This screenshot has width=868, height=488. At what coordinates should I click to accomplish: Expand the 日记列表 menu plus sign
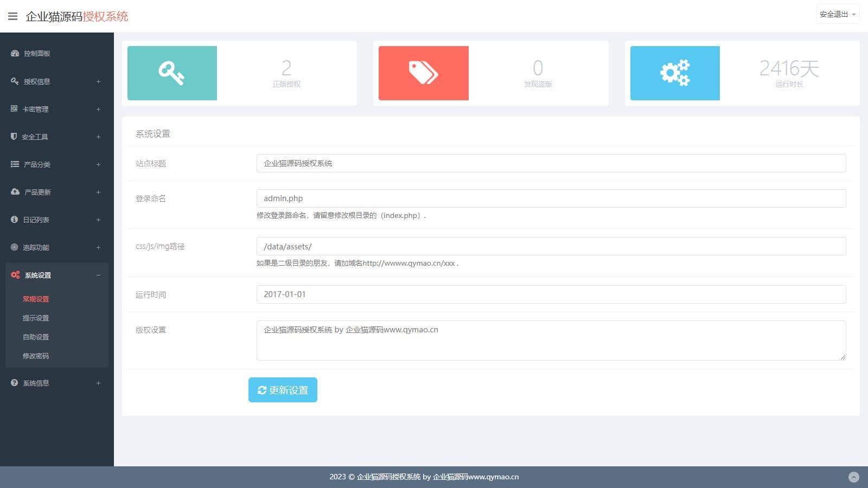(x=98, y=220)
